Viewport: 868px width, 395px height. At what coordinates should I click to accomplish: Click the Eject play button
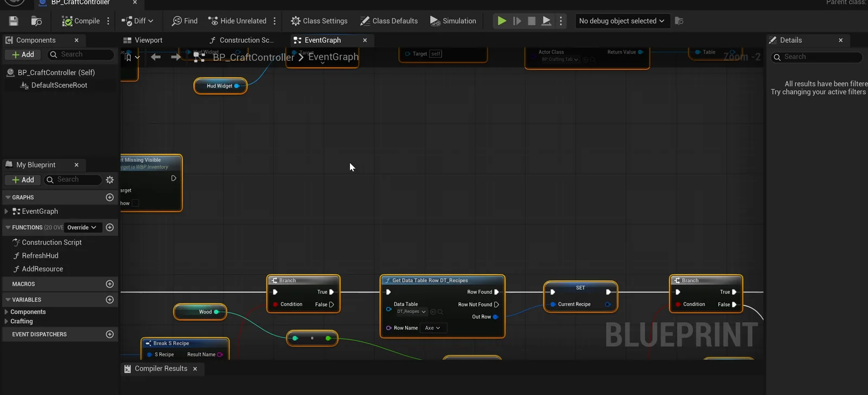point(547,21)
